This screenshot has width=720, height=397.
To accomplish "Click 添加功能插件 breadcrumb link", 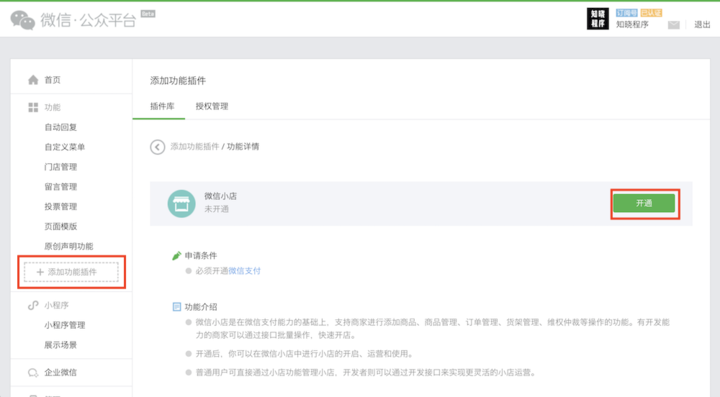I will pyautogui.click(x=195, y=146).
